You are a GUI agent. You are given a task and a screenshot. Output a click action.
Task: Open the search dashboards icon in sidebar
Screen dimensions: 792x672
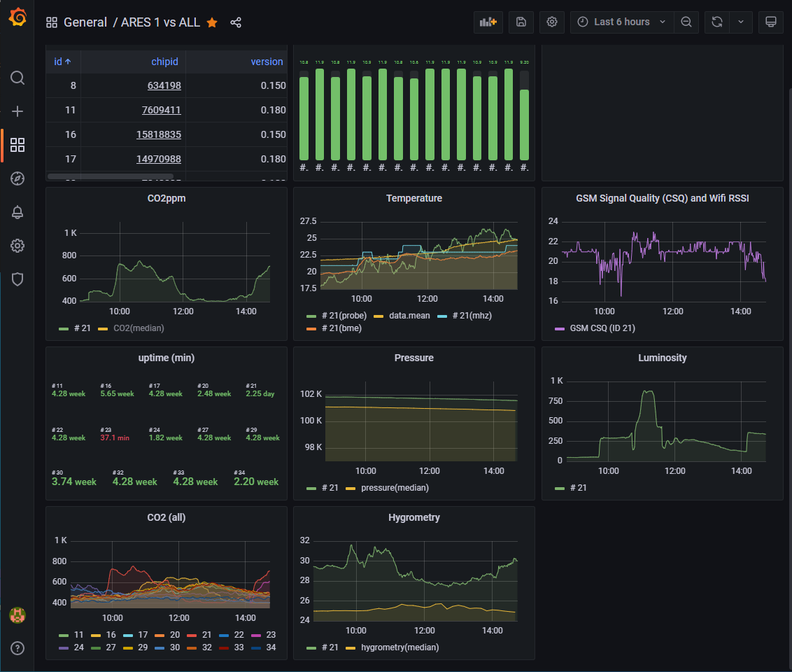click(x=17, y=78)
